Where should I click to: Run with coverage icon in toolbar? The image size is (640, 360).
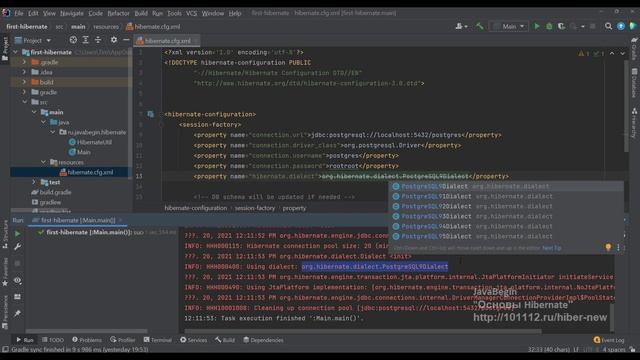click(561, 26)
